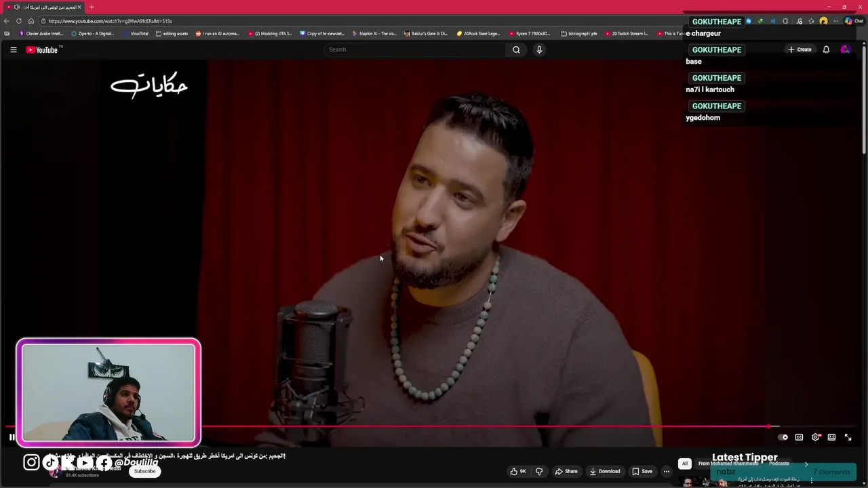This screenshot has width=868, height=488.
Task: Enter fullscreen mode
Action: tap(848, 437)
